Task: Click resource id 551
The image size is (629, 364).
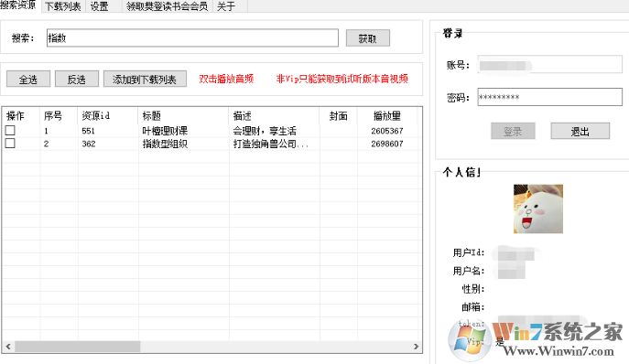Action: [88, 131]
